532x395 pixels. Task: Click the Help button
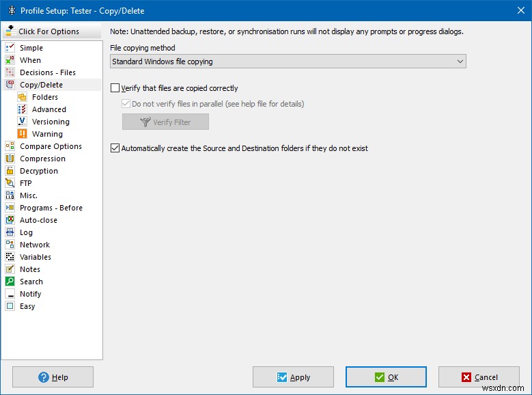(53, 377)
